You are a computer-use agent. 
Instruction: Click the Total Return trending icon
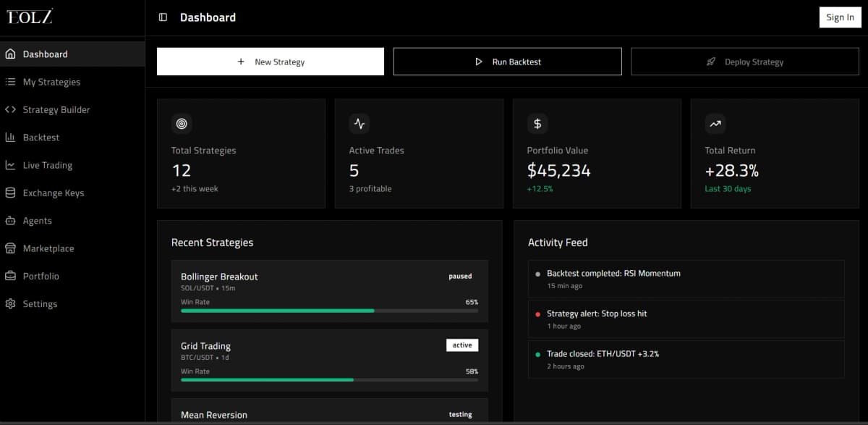(x=715, y=124)
